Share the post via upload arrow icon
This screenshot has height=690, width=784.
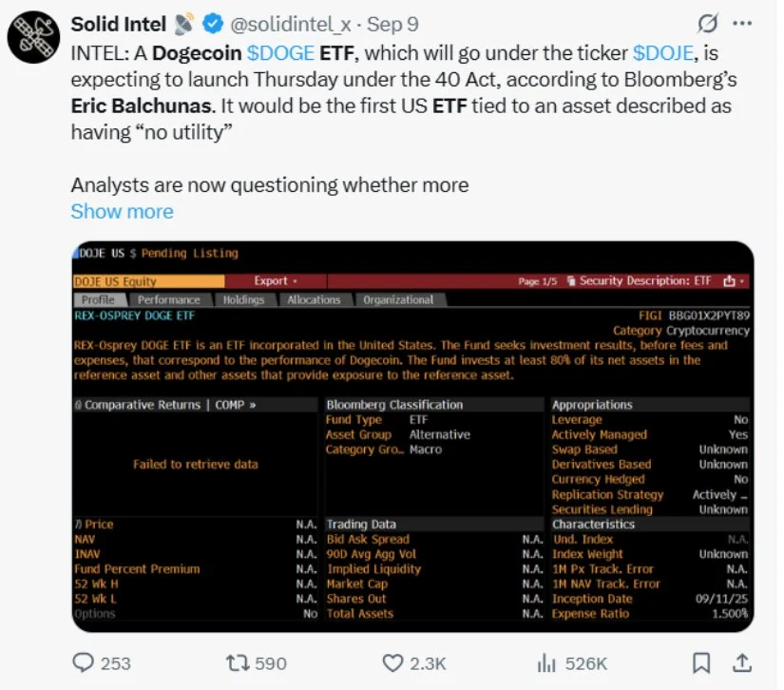(x=742, y=663)
